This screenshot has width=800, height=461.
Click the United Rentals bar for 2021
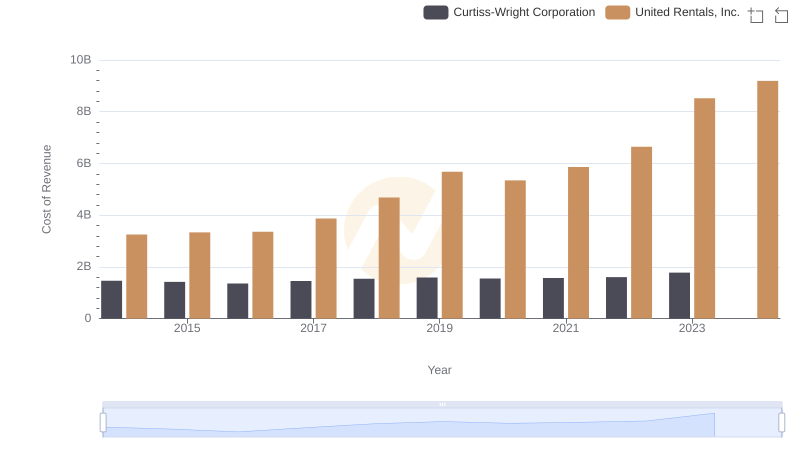[x=579, y=243]
